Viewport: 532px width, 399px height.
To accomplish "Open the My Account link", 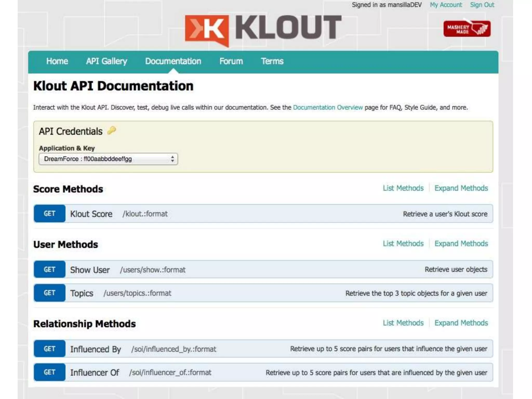I will click(446, 5).
